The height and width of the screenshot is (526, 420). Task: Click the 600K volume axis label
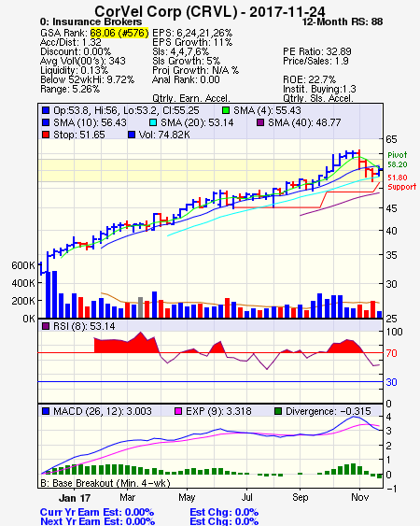(x=23, y=265)
